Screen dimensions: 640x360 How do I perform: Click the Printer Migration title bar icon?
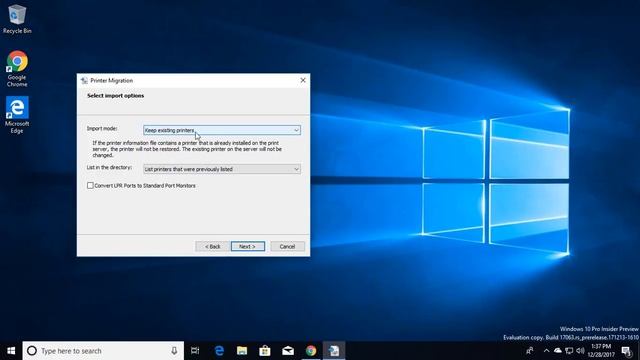click(x=84, y=80)
